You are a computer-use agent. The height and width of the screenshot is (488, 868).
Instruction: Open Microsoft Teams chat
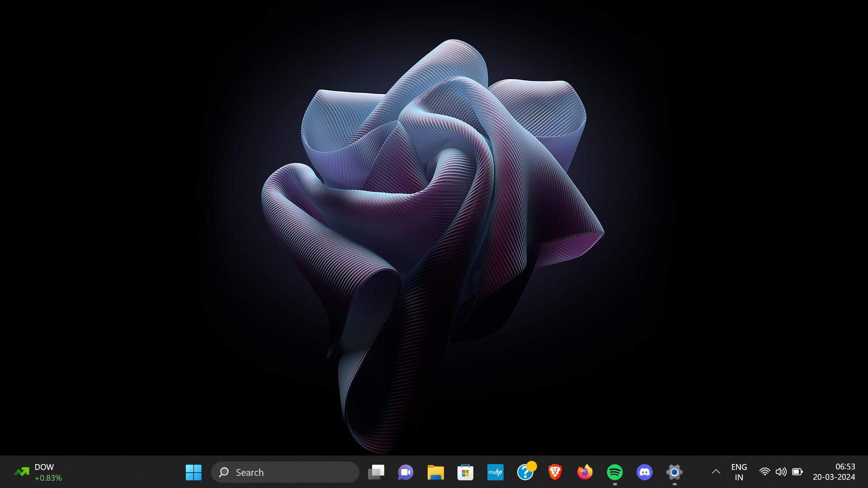click(x=406, y=472)
